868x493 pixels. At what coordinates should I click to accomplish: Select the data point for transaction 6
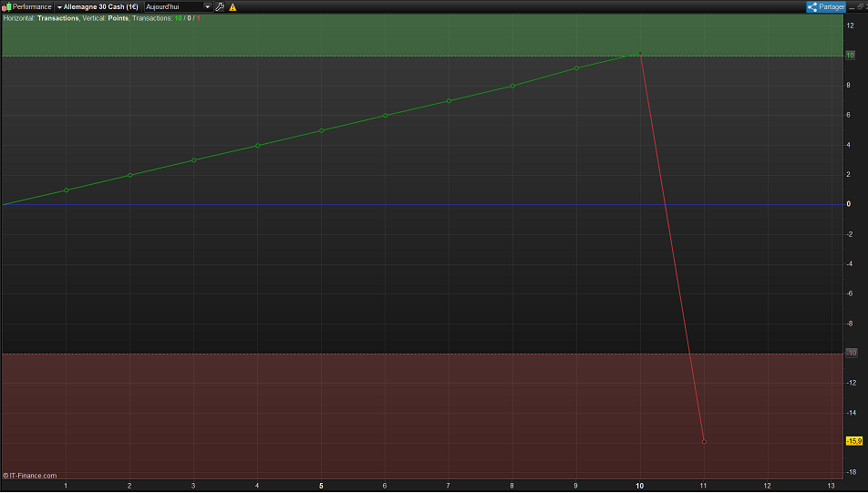[386, 115]
